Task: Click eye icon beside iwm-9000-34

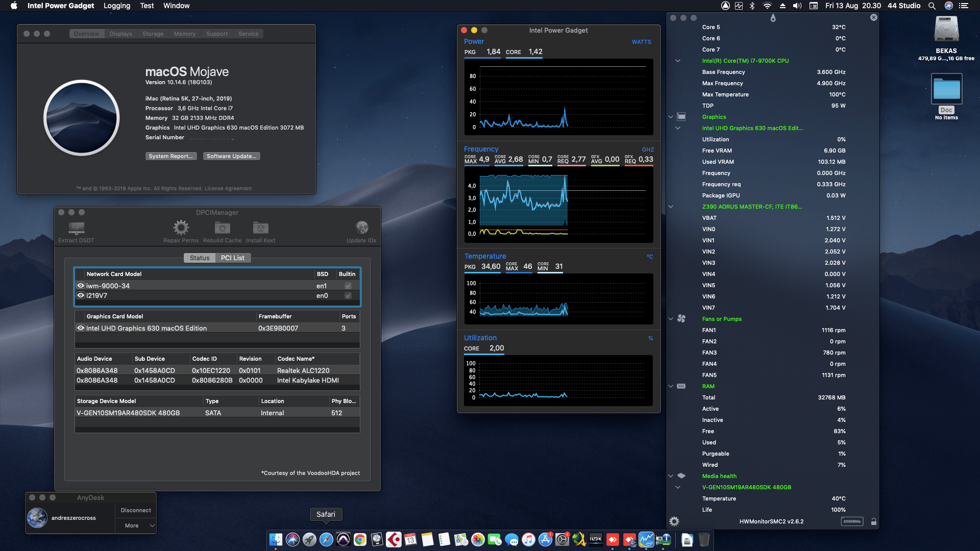Action: coord(81,286)
